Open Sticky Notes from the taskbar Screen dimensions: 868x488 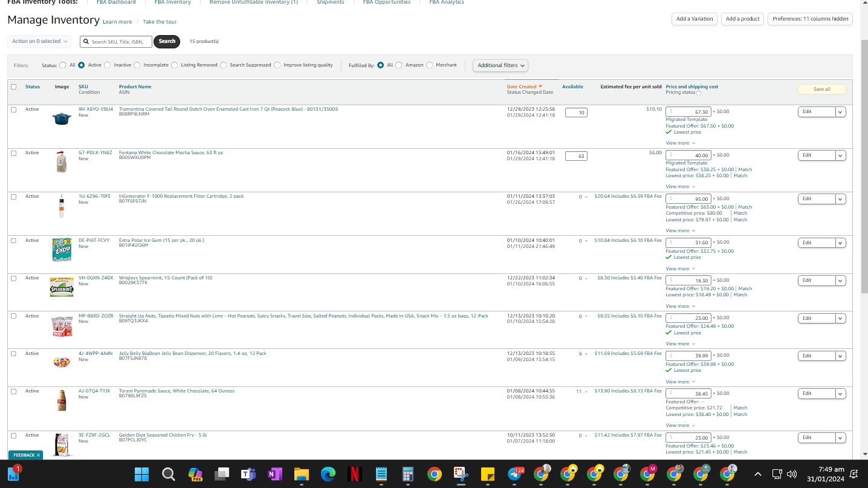[488, 474]
